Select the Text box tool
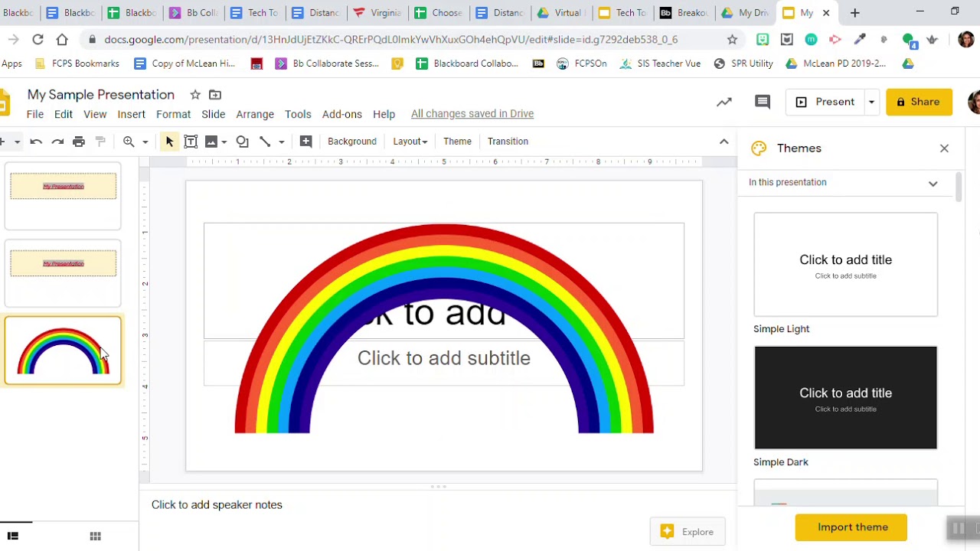 pyautogui.click(x=191, y=142)
